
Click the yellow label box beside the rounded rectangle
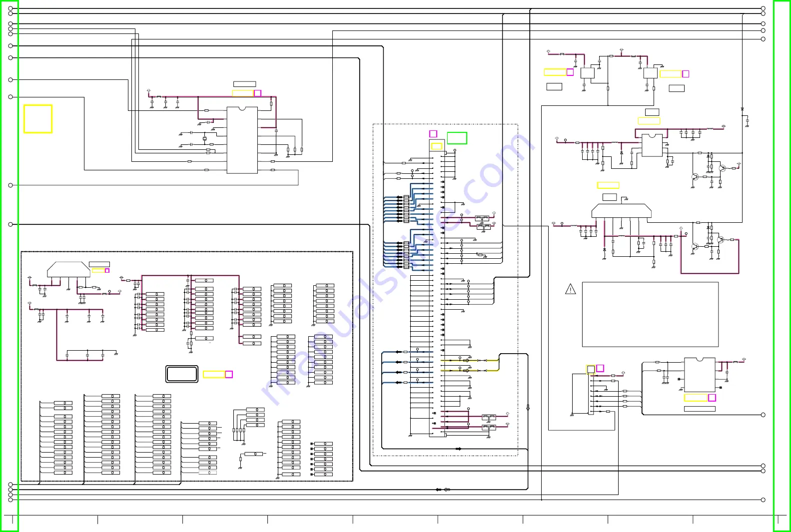pyautogui.click(x=214, y=375)
